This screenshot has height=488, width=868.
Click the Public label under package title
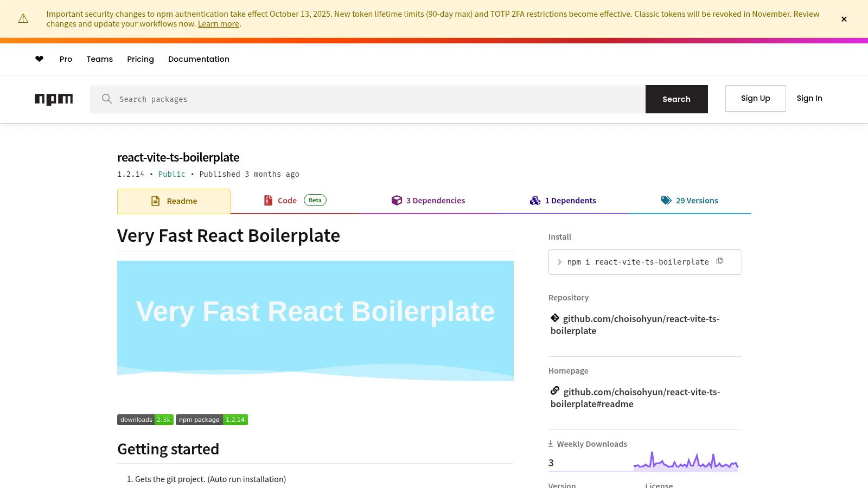click(x=171, y=174)
